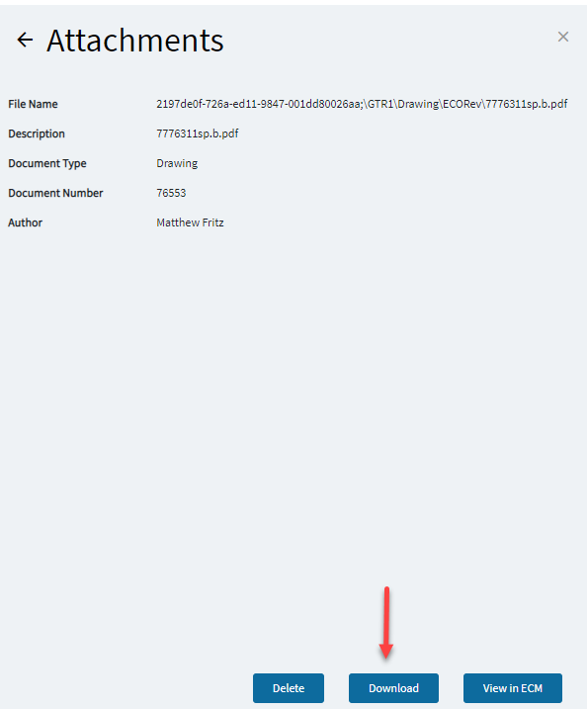Click the author name Matthew Fritz
588x709 pixels.
click(x=191, y=222)
